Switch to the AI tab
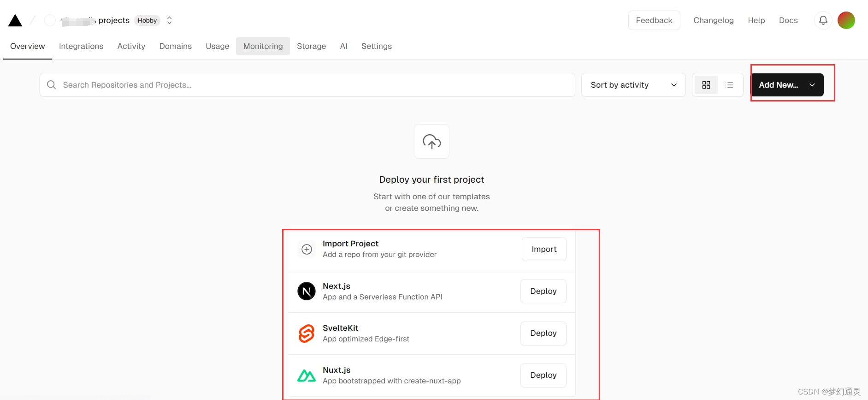The image size is (868, 400). pyautogui.click(x=344, y=46)
